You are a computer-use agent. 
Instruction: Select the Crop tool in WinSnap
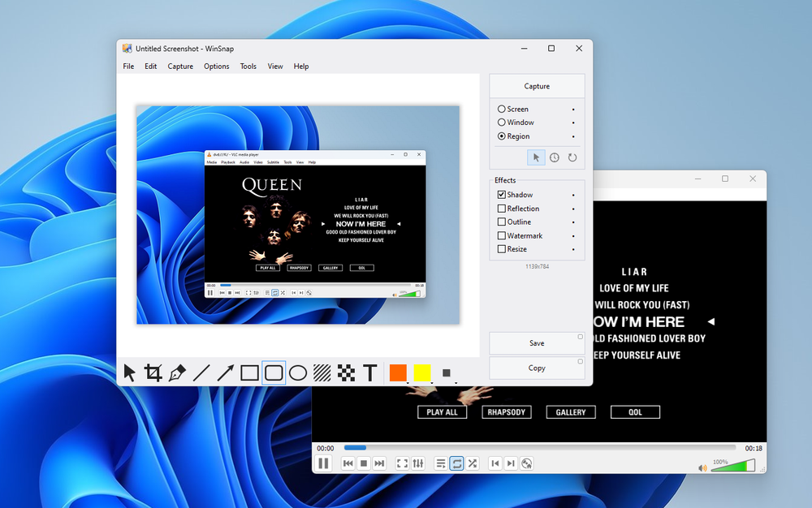(x=153, y=373)
